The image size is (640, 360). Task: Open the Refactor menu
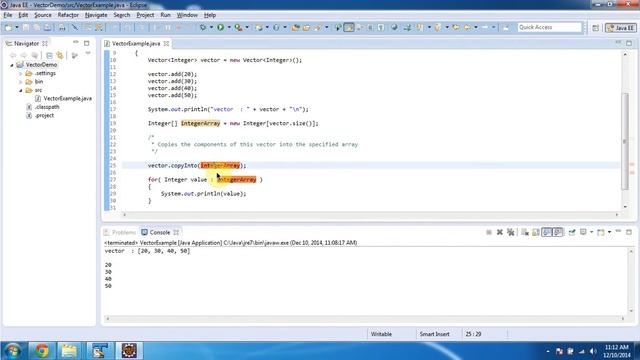(x=68, y=15)
